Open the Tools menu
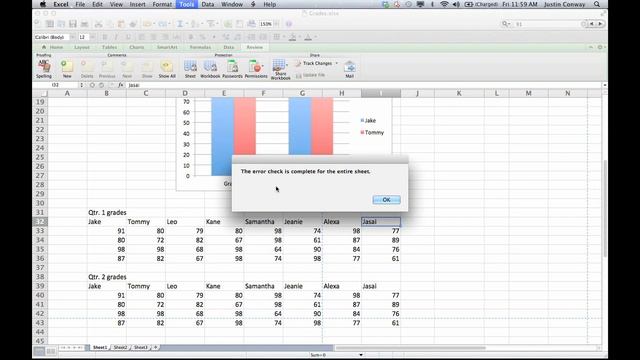The image size is (640, 360). 187,4
